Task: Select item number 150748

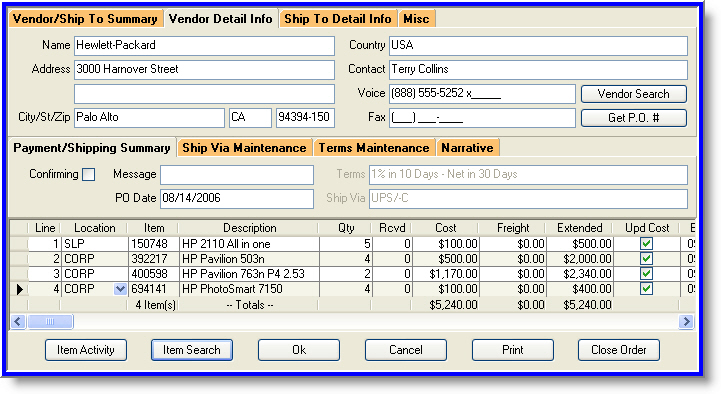Action: pyautogui.click(x=154, y=244)
